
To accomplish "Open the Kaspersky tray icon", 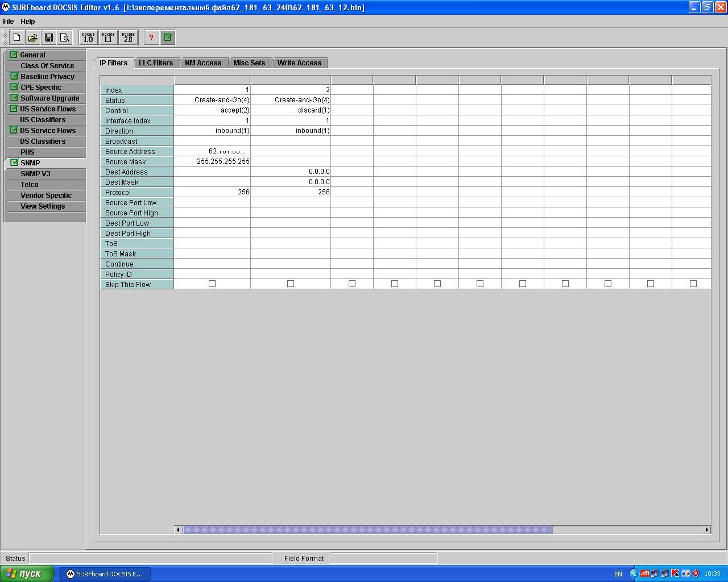I will coord(675,573).
